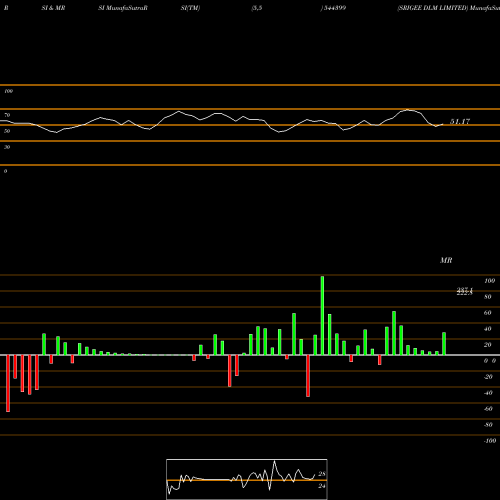Click the RSI axis label 100 on left
This screenshot has height=500, width=500.
pyautogui.click(x=8, y=91)
